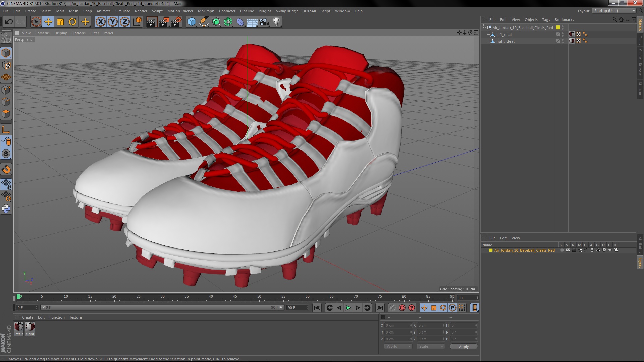Toggle layer Solo for Air_Jordan layer
644x362 pixels.
pos(562,250)
